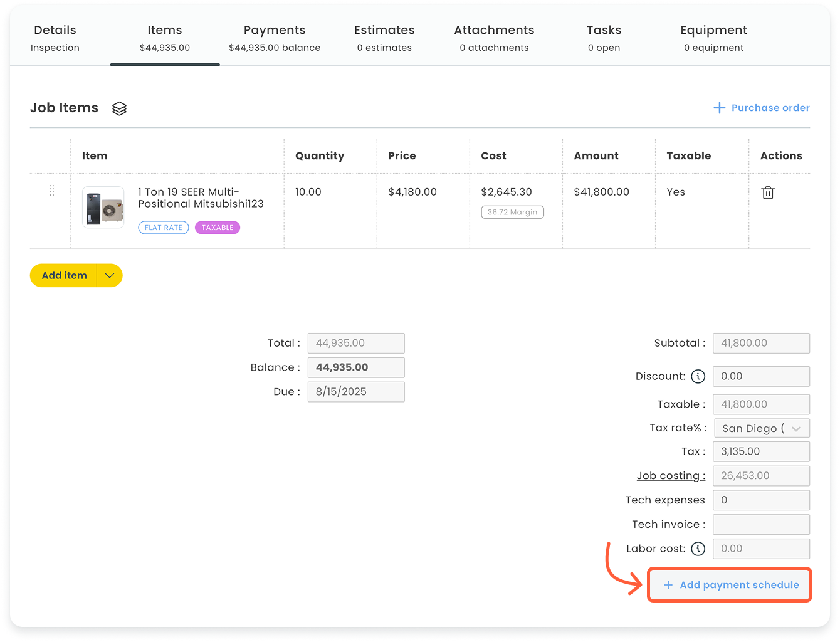Click the plus icon inside Add payment schedule
This screenshot has width=840, height=642.
[669, 584]
